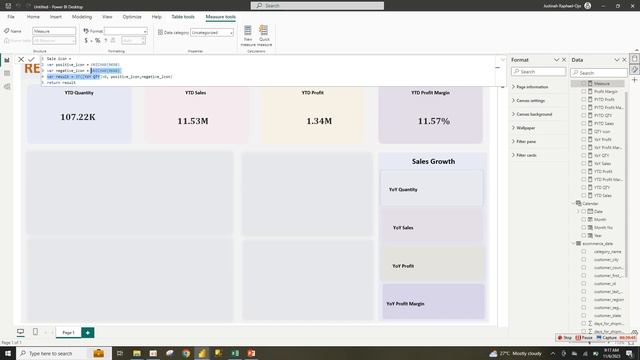Open the Format dropdown in ribbon

(126, 31)
